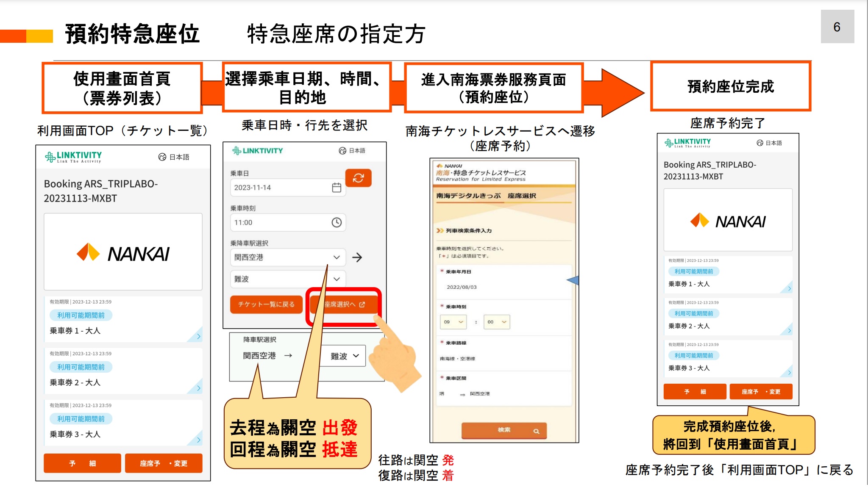The width and height of the screenshot is (868, 487).
Task: Open arrow of 乗車券 3 - 大人 in left screen
Action: (x=198, y=440)
